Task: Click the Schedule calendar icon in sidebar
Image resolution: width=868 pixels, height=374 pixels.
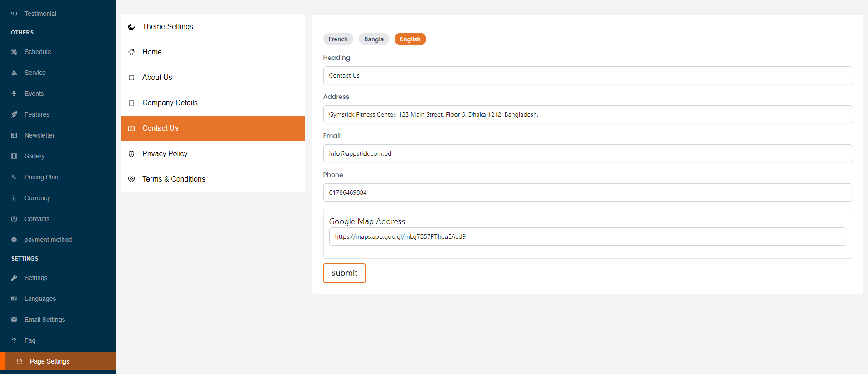Action: [14, 52]
